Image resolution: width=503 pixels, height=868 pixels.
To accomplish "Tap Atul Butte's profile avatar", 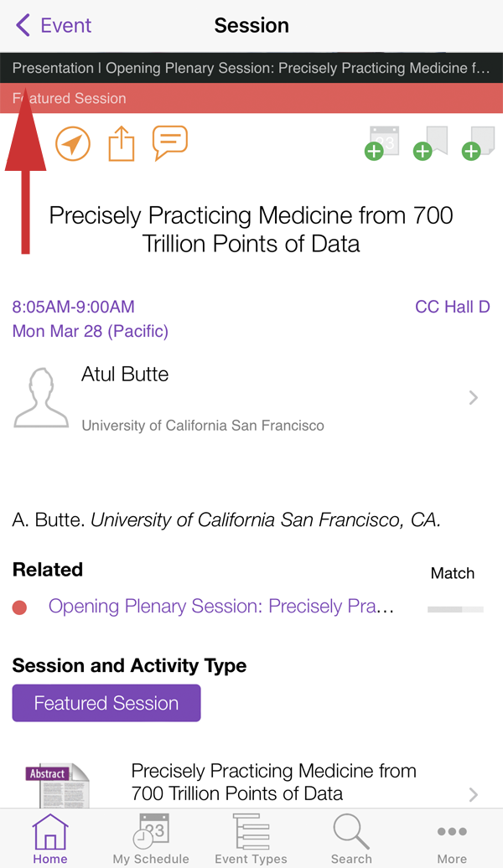I will pos(41,398).
